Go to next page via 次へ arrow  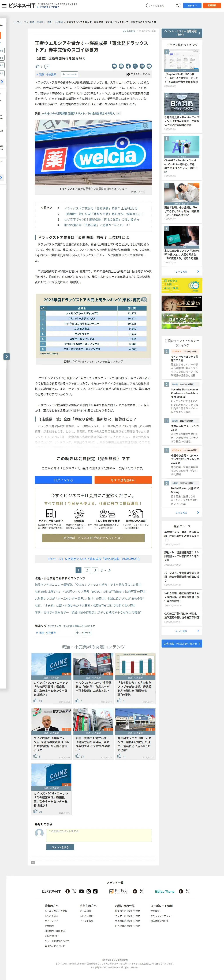[x=106, y=570]
